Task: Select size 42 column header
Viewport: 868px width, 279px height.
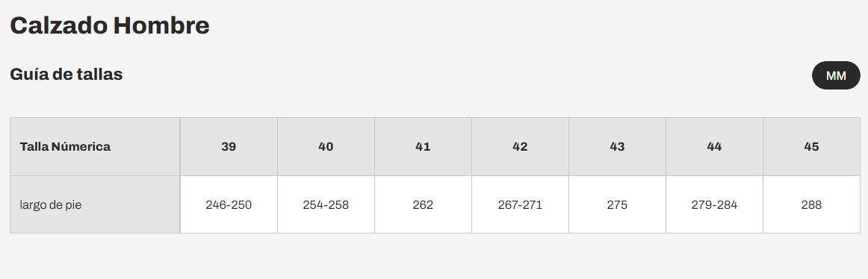Action: tap(521, 146)
